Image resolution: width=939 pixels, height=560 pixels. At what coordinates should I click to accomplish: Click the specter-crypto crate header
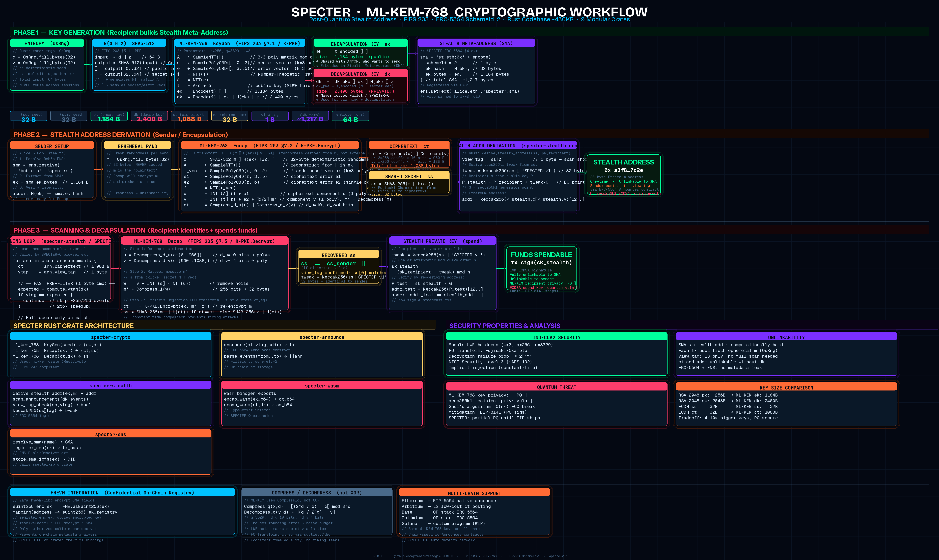[111, 337]
